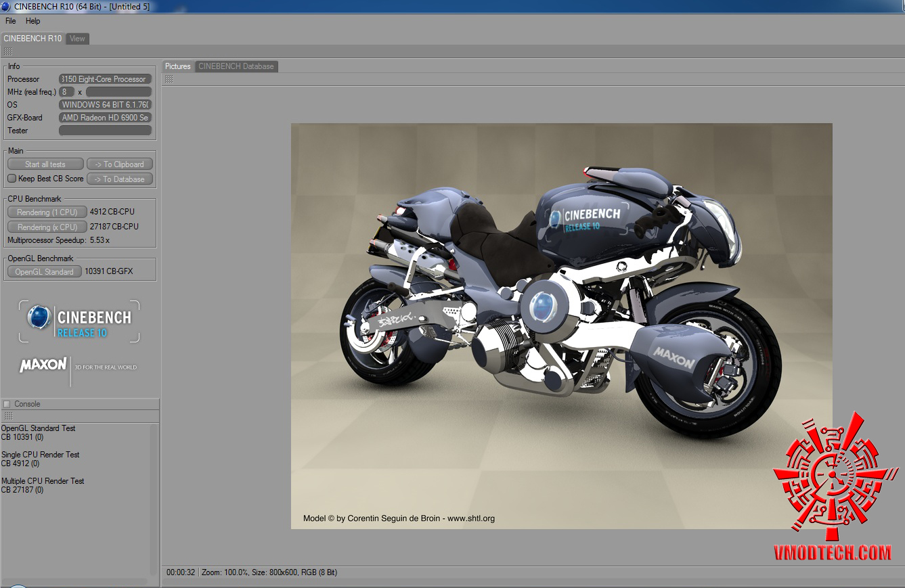Click the "OpenGL Benchmark" group title
The width and height of the screenshot is (905, 588).
pyautogui.click(x=41, y=258)
